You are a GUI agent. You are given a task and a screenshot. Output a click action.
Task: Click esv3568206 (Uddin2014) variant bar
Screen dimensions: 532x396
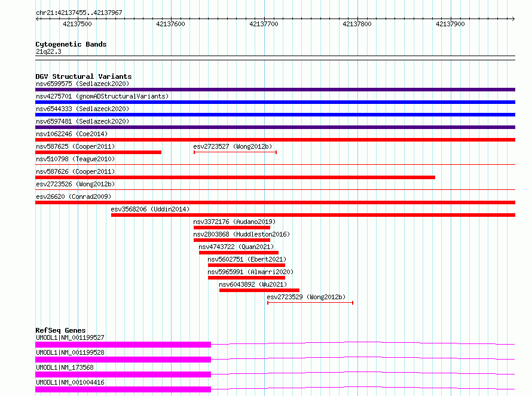313,215
